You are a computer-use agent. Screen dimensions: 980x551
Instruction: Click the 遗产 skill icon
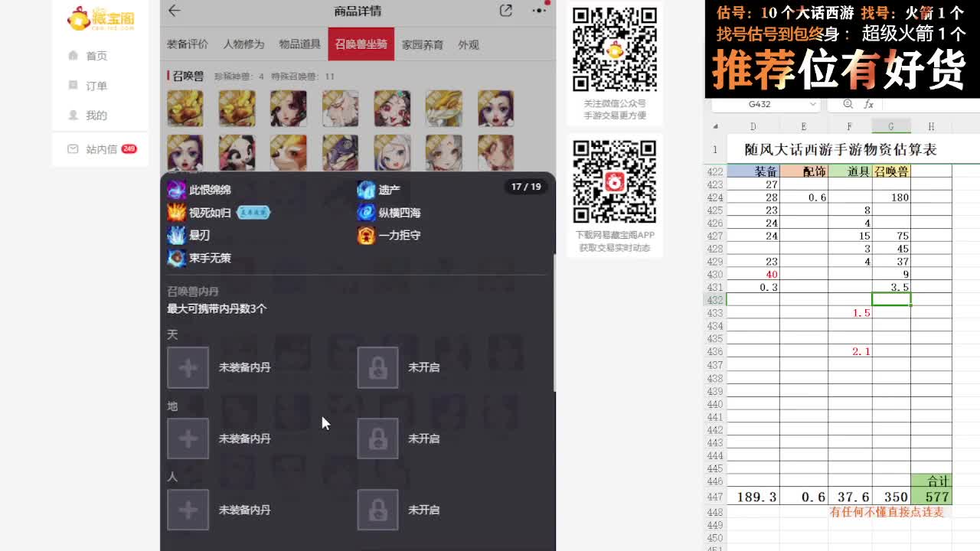(x=365, y=189)
